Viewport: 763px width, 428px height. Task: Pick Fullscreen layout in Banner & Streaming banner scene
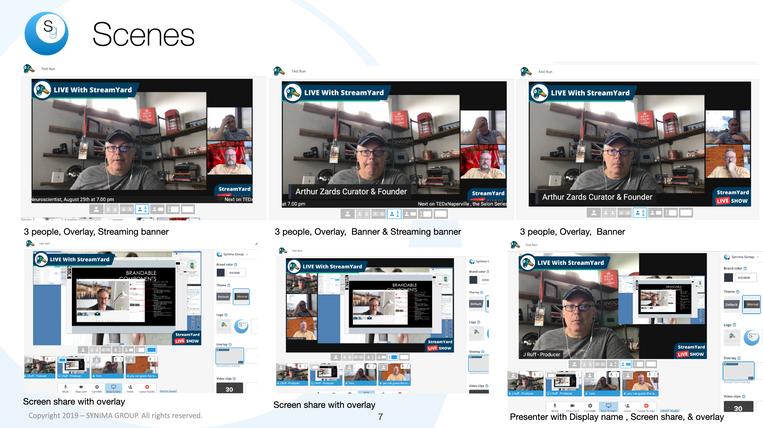[x=441, y=214]
